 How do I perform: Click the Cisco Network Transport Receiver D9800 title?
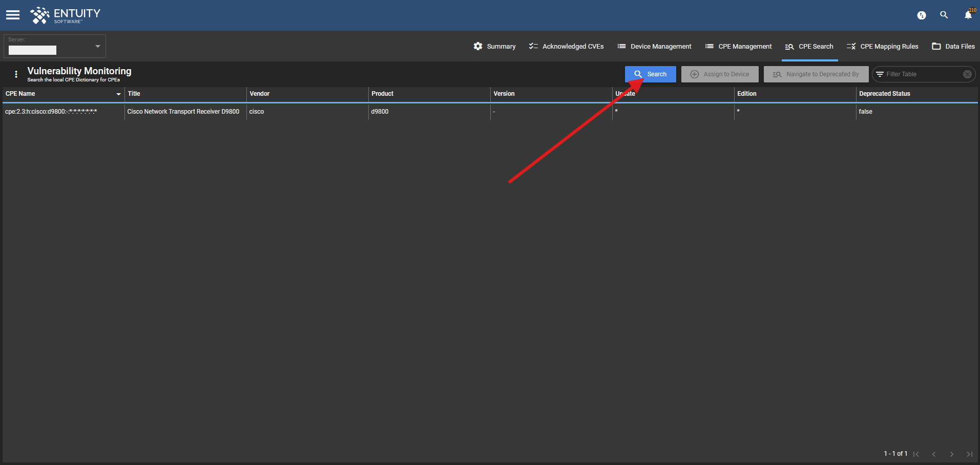pos(183,112)
